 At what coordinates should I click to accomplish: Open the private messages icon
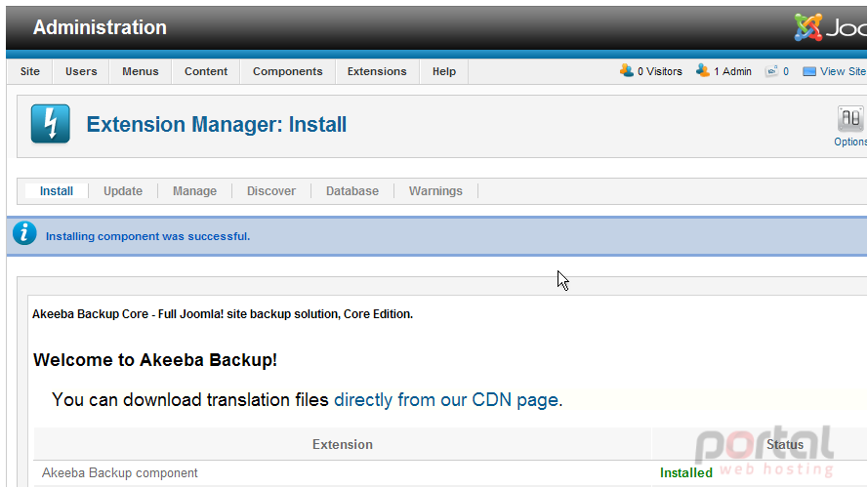pyautogui.click(x=771, y=71)
